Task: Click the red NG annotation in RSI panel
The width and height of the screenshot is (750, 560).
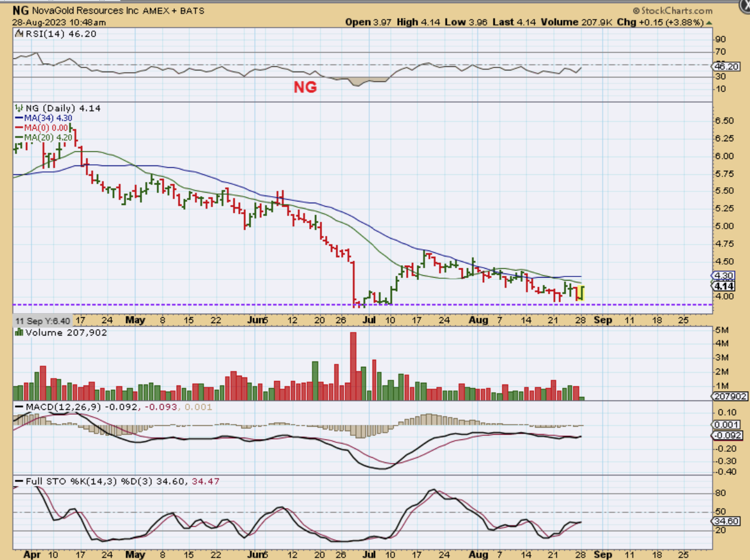Action: click(x=306, y=87)
